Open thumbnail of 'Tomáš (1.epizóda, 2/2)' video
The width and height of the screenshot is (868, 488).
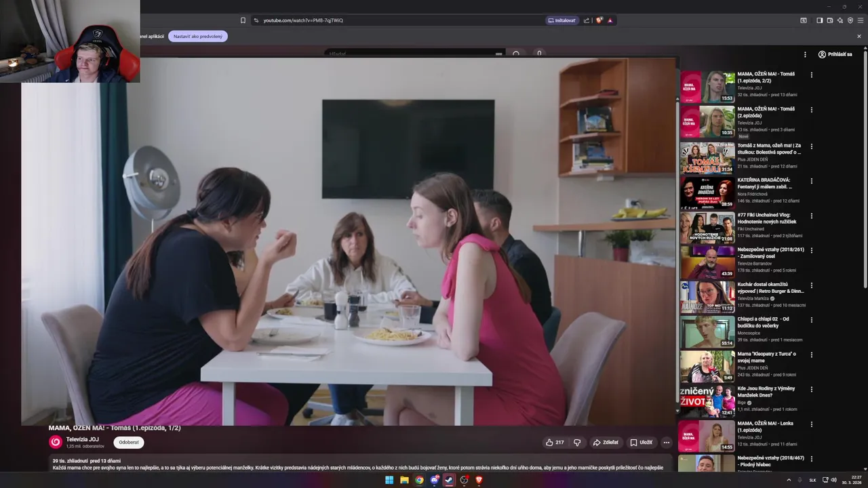707,87
